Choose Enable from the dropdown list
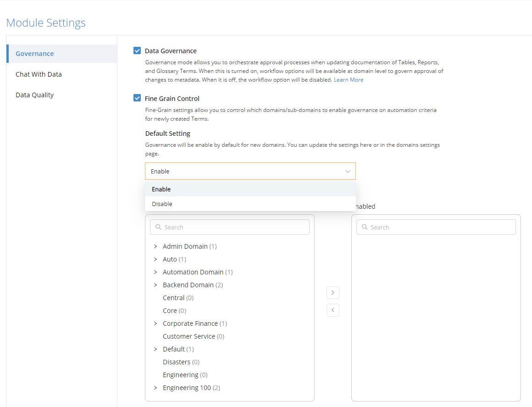532x407 pixels. pyautogui.click(x=250, y=189)
